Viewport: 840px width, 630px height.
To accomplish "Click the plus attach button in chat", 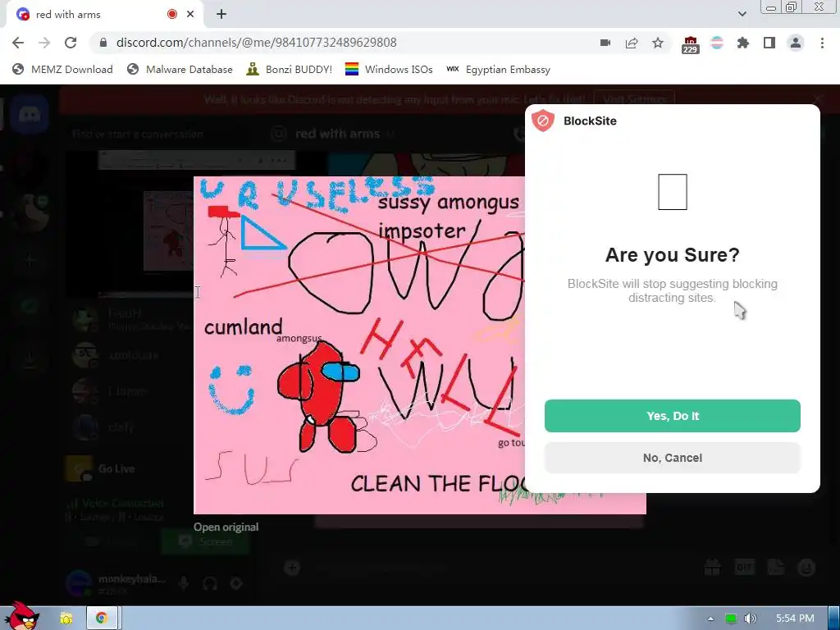I will pyautogui.click(x=292, y=568).
